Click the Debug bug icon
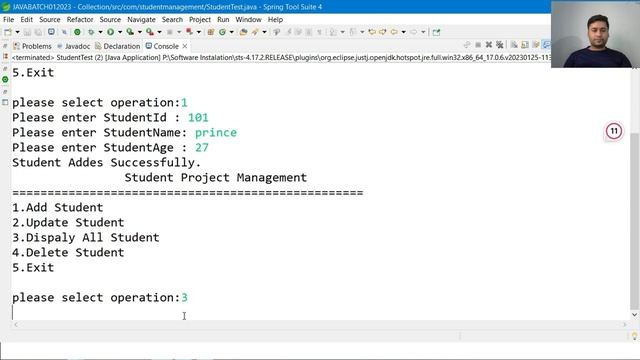Viewport: 640px width, 360px height. pyautogui.click(x=91, y=32)
